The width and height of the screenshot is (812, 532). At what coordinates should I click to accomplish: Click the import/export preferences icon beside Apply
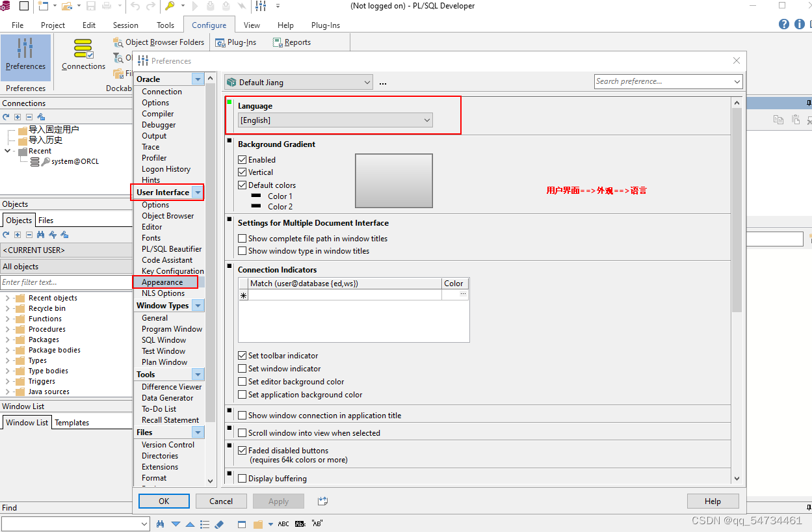point(322,501)
